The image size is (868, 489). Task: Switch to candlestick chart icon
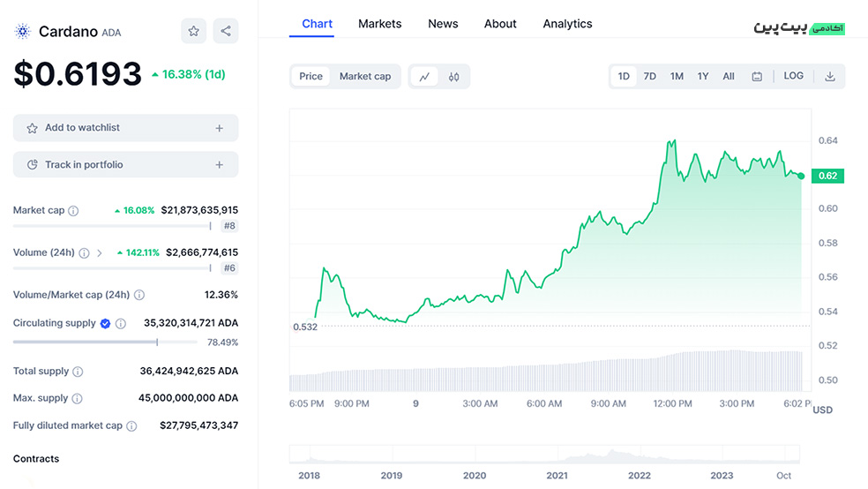[454, 77]
